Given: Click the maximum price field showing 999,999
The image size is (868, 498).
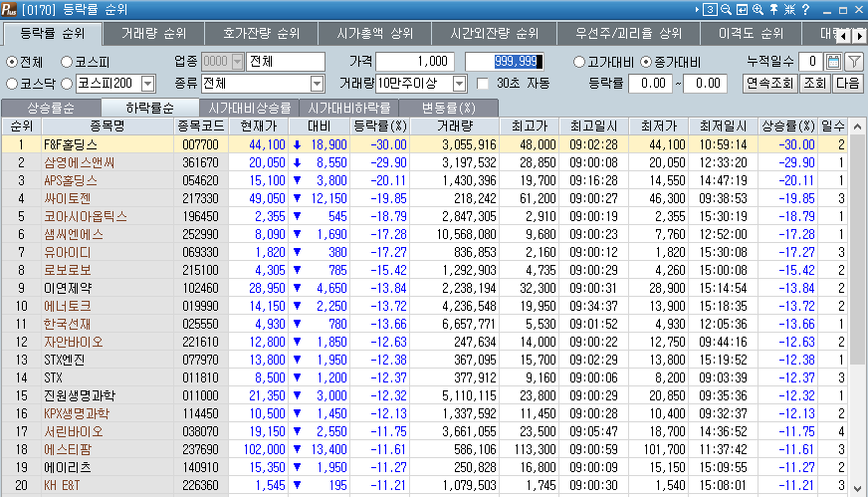Looking at the screenshot, I should (x=505, y=62).
